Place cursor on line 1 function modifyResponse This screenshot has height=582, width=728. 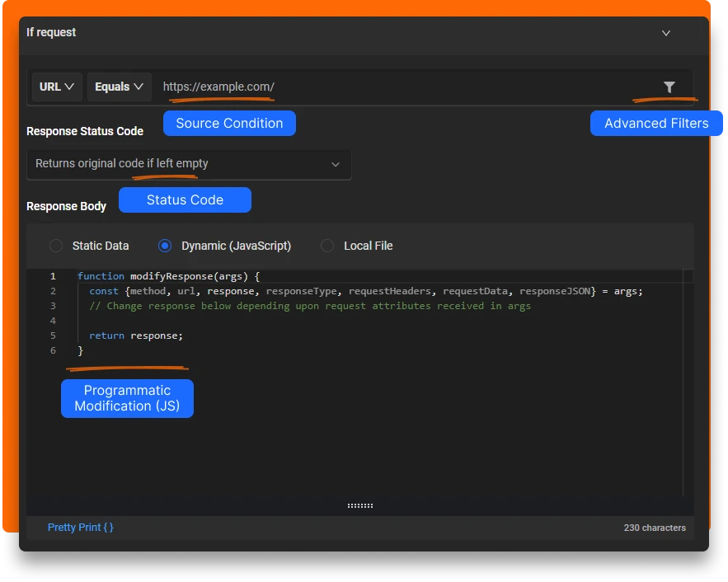(168, 276)
